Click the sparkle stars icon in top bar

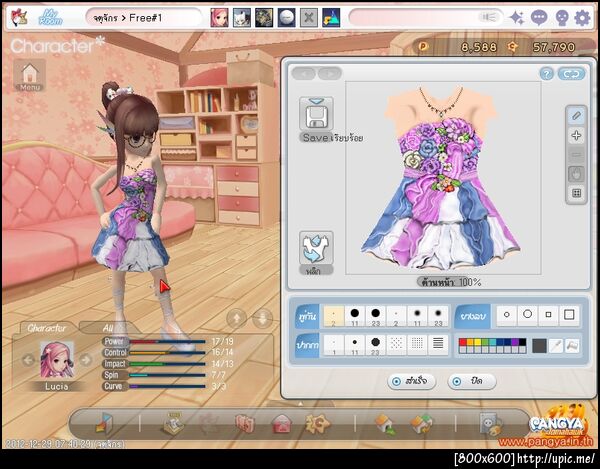(517, 18)
